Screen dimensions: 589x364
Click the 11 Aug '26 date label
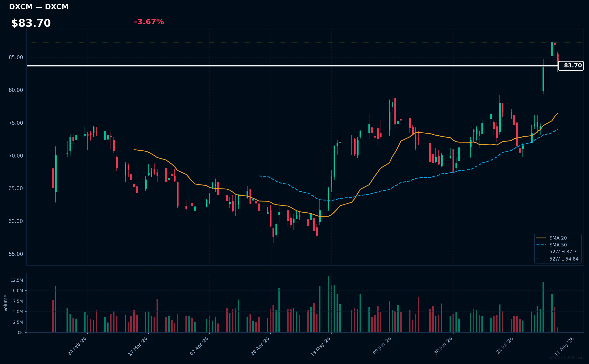coord(565,346)
